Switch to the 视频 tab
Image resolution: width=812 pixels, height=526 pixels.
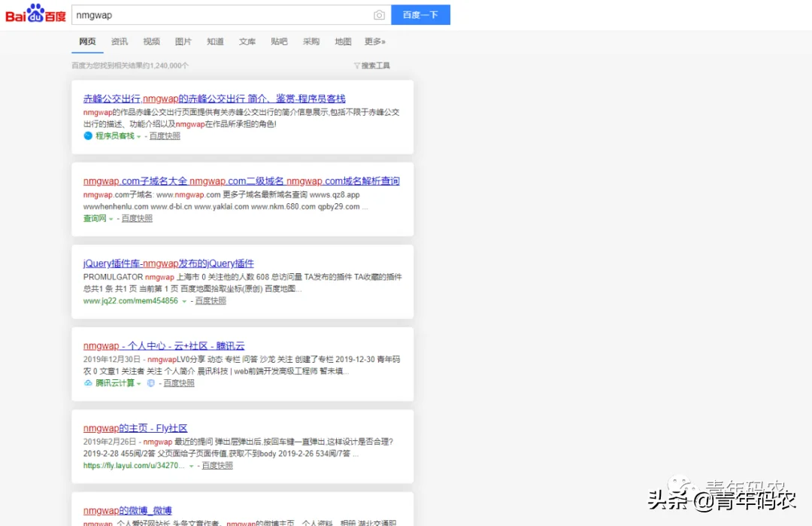point(151,41)
